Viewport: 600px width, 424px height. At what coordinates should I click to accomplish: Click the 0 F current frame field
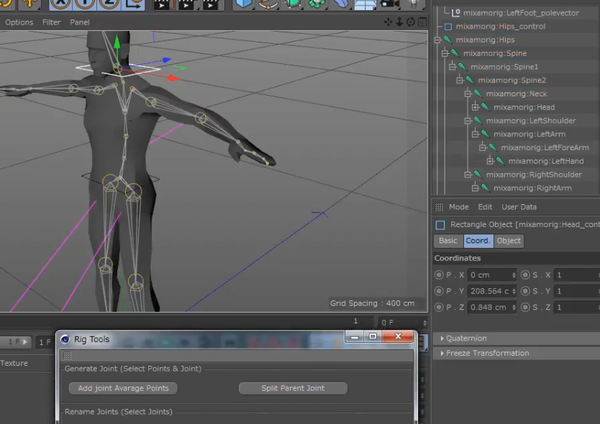click(401, 323)
